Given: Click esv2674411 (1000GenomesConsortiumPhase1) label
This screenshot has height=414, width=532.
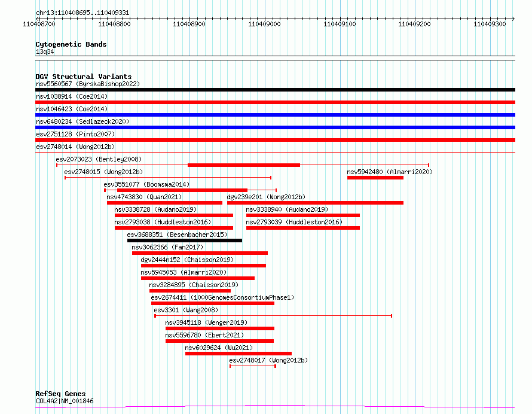Looking at the screenshot, I should 222,297.
